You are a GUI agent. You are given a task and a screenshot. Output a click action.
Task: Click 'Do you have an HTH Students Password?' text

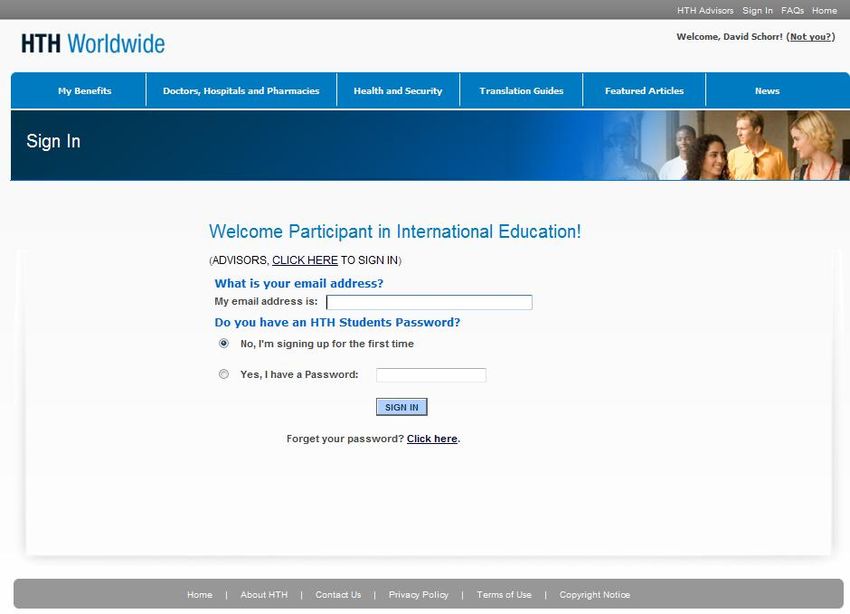pyautogui.click(x=337, y=322)
